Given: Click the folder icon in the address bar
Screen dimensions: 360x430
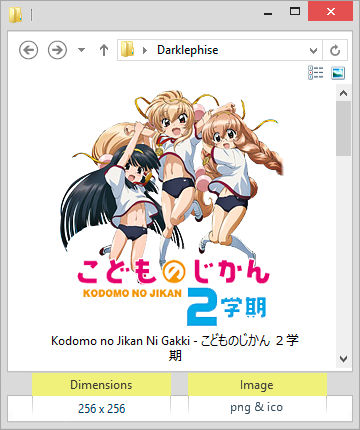Looking at the screenshot, I should tap(127, 50).
